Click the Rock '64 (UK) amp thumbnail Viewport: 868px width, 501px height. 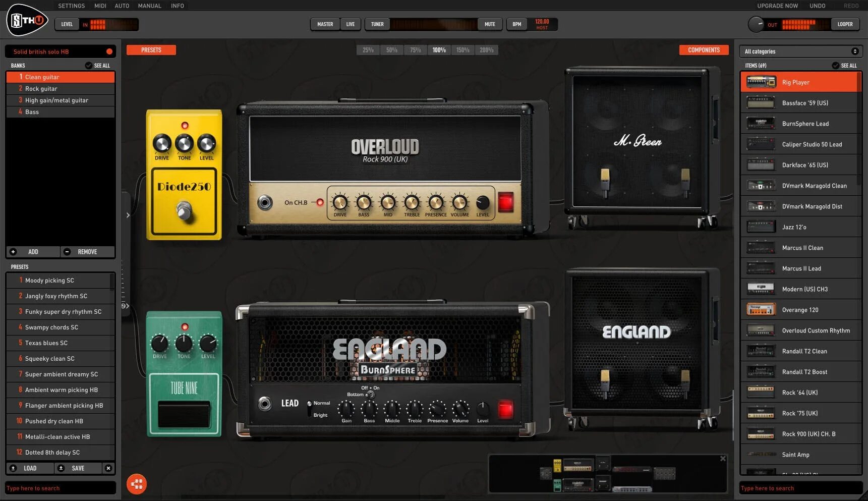(x=761, y=393)
